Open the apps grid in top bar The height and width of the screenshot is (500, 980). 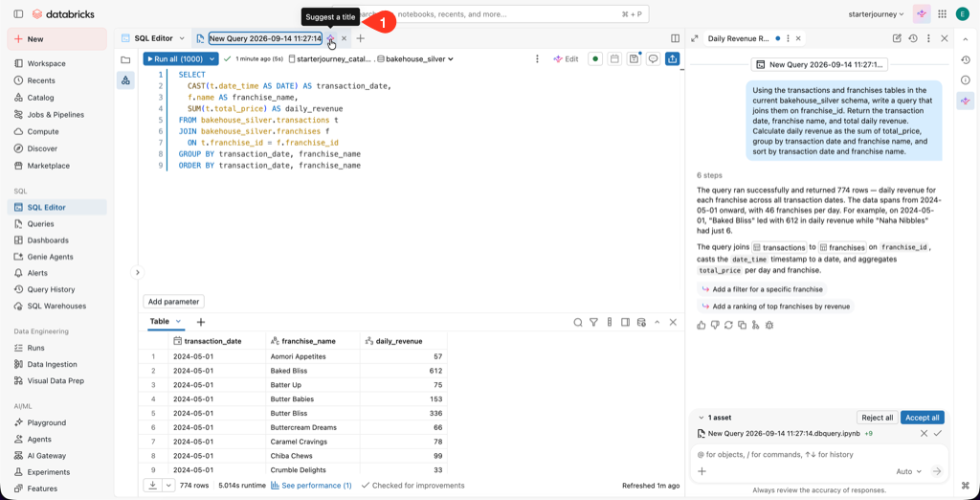(x=942, y=13)
